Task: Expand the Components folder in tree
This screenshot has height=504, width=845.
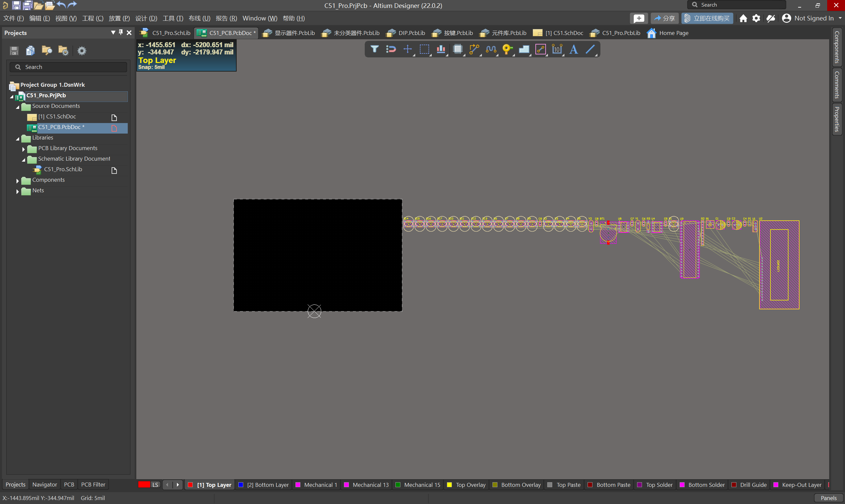Action: [17, 181]
